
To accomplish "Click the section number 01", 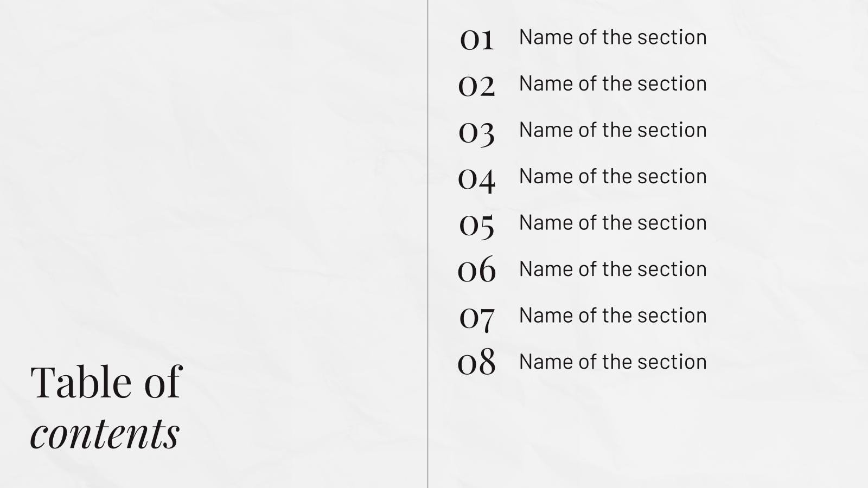I will click(476, 39).
